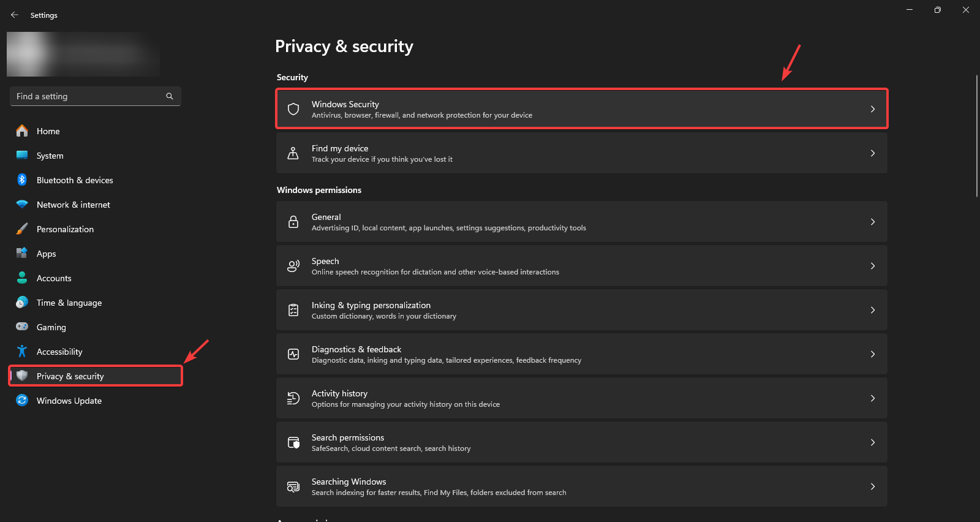Image resolution: width=980 pixels, height=522 pixels.
Task: Click the back arrow icon
Action: (15, 15)
